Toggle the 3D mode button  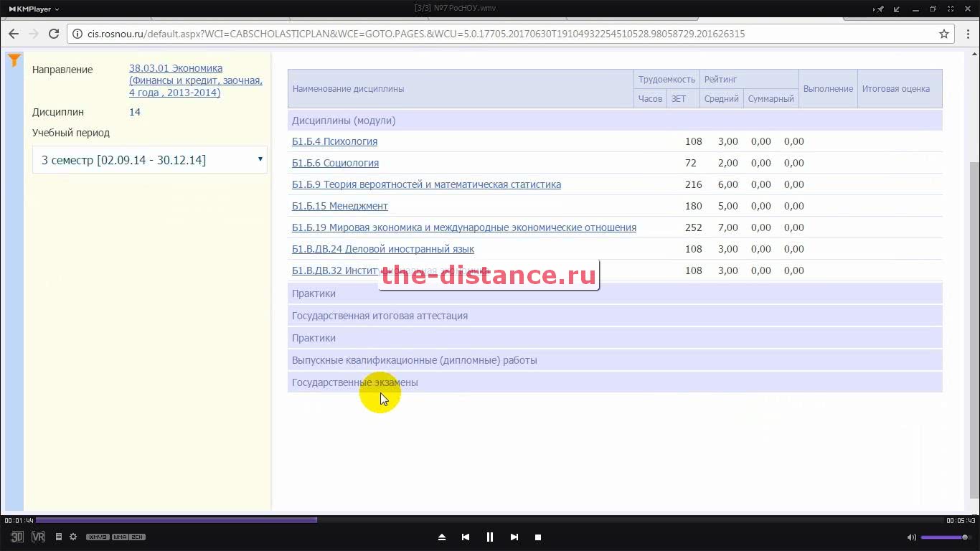tap(17, 537)
